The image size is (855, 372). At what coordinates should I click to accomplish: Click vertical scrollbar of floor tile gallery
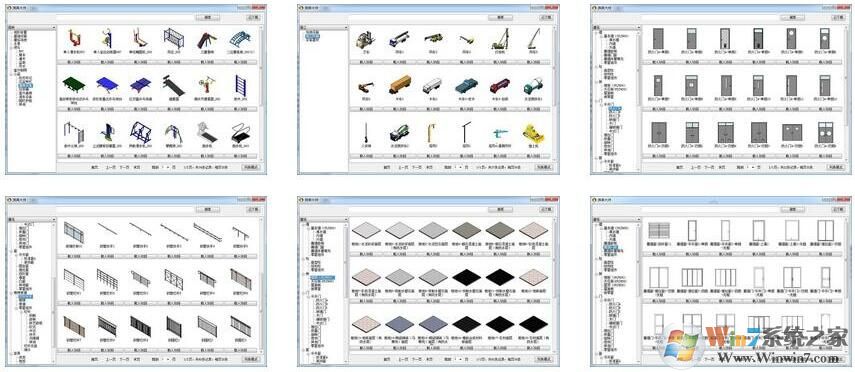click(556, 284)
